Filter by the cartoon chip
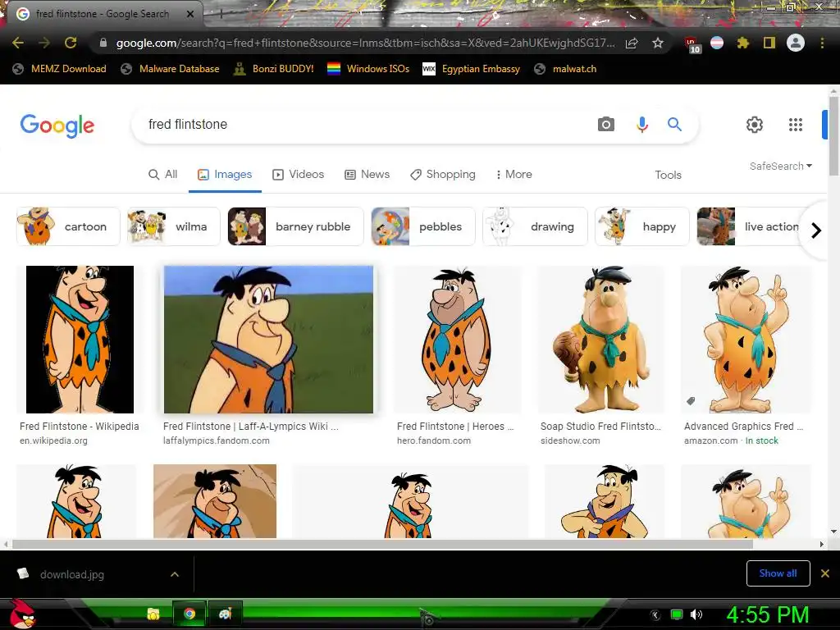840x630 pixels. pyautogui.click(x=68, y=226)
